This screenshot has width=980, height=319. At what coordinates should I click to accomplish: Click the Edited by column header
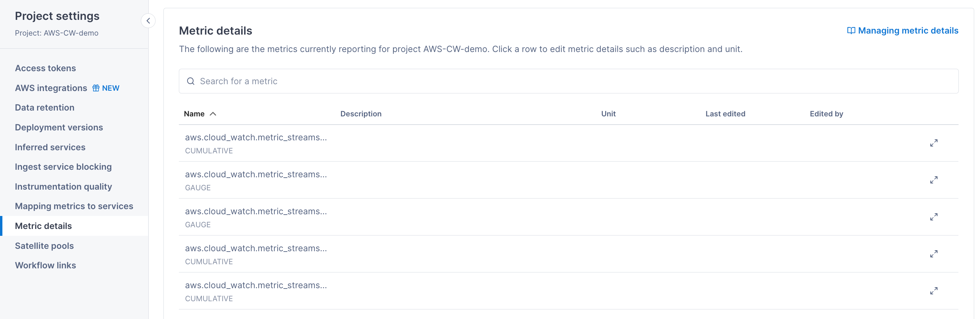tap(826, 114)
